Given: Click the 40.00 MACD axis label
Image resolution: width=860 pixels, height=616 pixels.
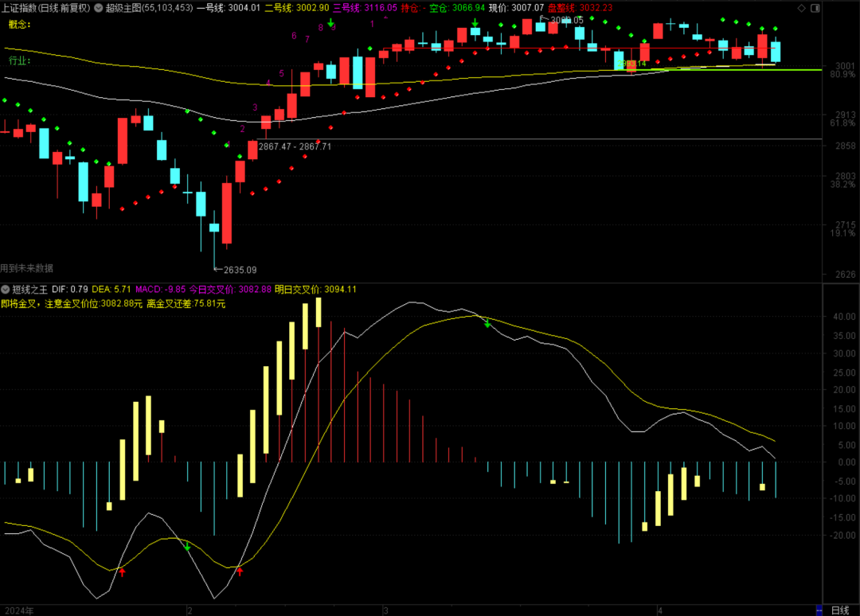Looking at the screenshot, I should [845, 316].
